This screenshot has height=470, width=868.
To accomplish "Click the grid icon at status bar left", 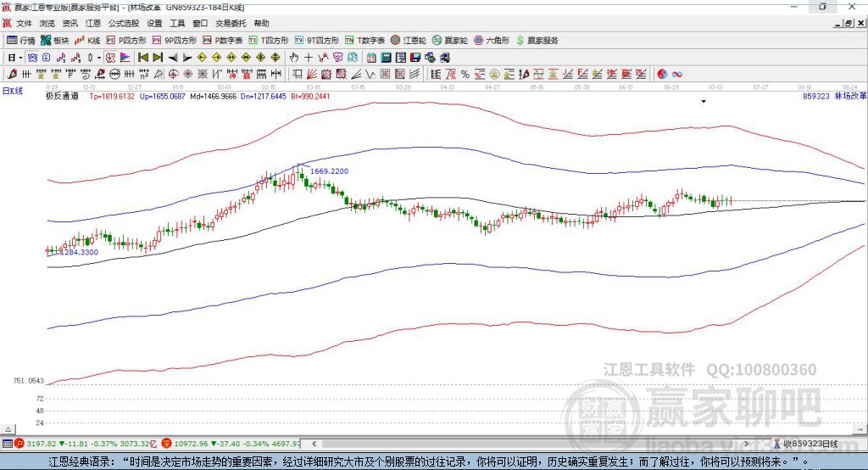I will click(x=7, y=444).
